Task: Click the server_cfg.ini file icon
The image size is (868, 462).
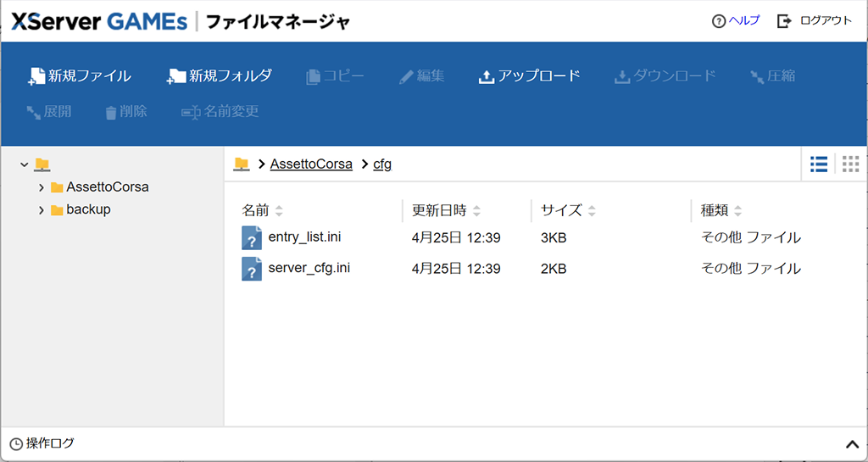Action: click(252, 269)
